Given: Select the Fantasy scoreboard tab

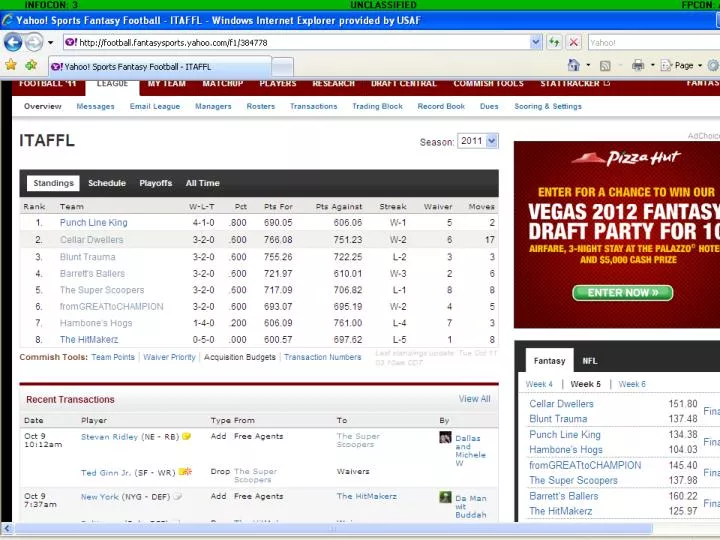Looking at the screenshot, I should (x=549, y=361).
